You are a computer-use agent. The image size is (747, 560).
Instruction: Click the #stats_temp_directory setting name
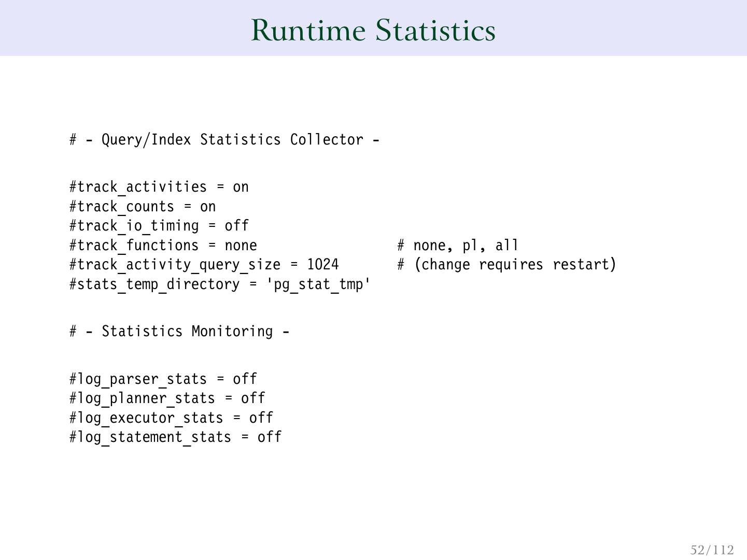click(154, 284)
